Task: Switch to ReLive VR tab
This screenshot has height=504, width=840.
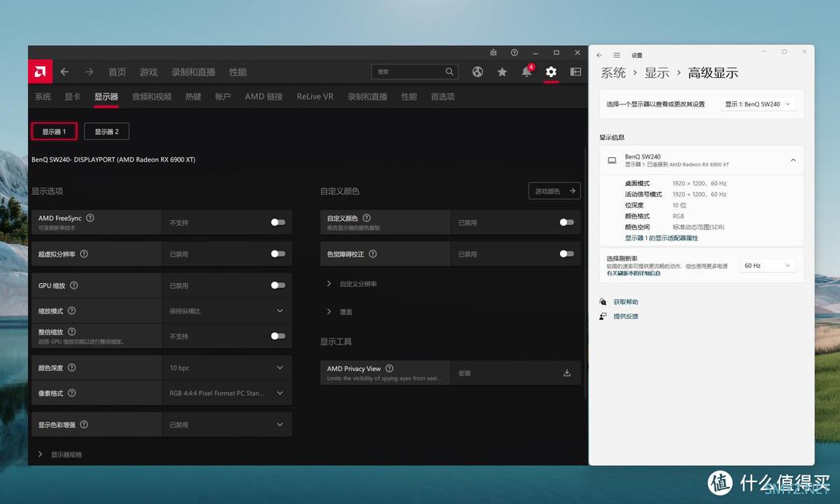Action: [x=315, y=96]
